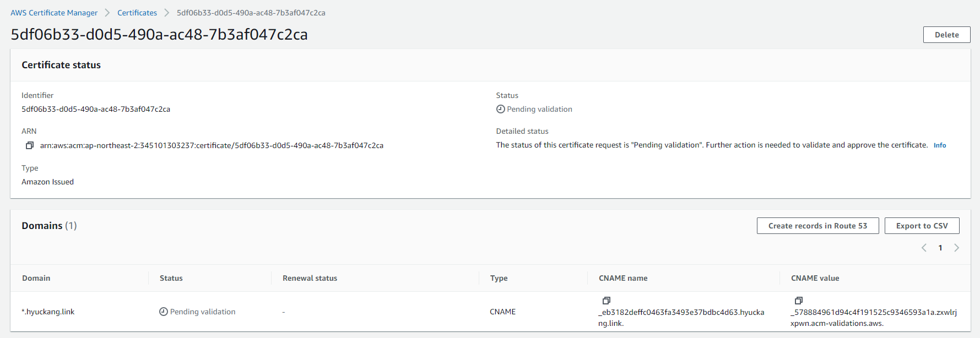Open the Info link for detailed status
The width and height of the screenshot is (980, 338).
[940, 145]
